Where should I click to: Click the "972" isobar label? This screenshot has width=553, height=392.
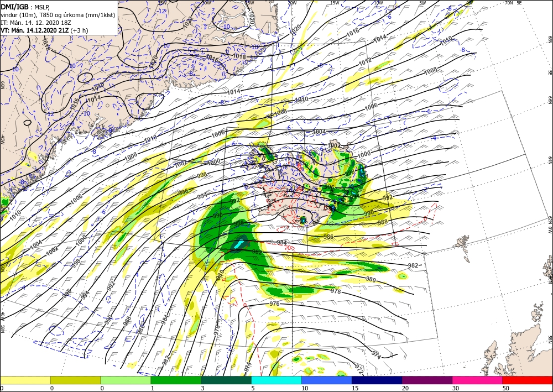359,369
